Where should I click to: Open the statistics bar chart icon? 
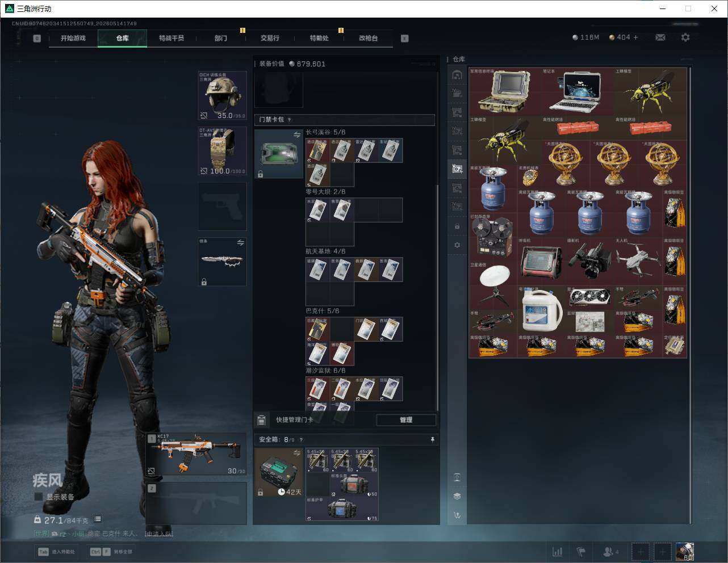coord(558,552)
